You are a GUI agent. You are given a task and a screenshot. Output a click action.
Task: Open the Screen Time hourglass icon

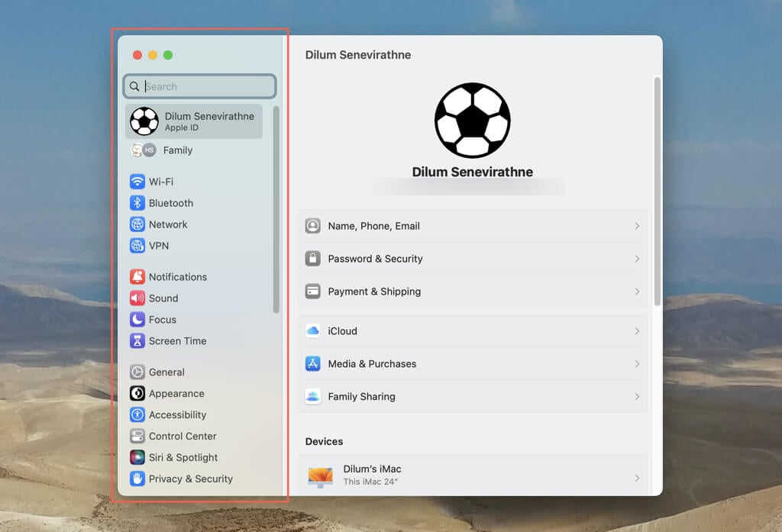click(137, 341)
